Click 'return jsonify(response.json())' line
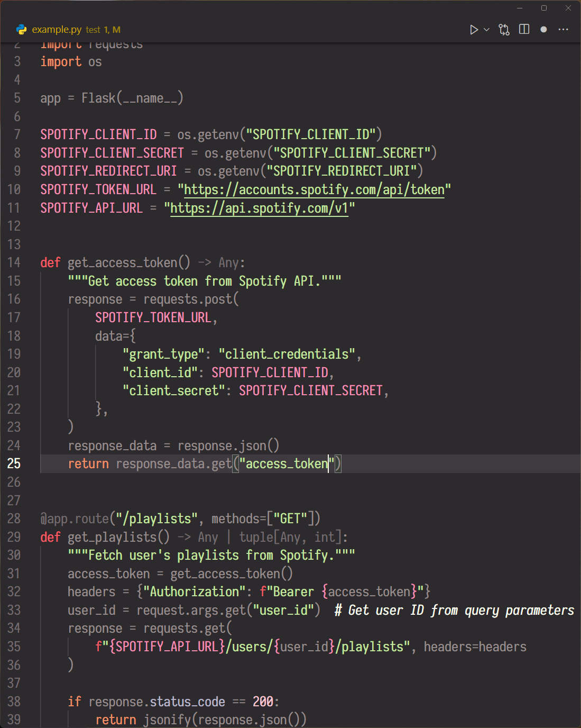581x728 pixels. [201, 720]
